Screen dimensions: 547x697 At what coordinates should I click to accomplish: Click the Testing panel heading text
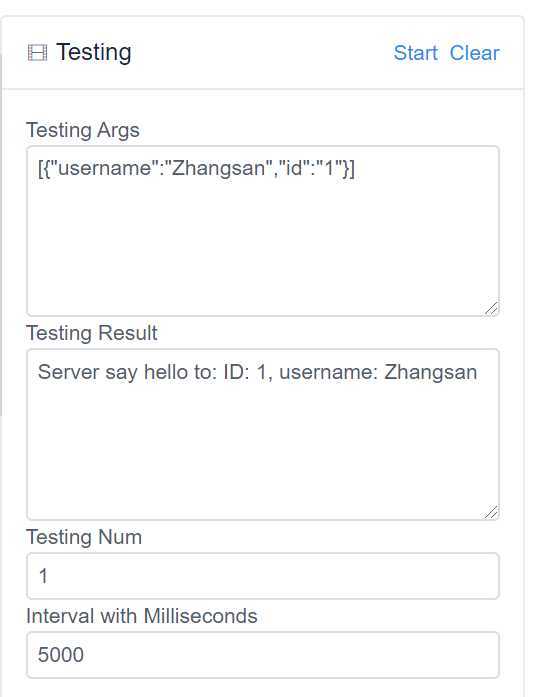click(94, 52)
